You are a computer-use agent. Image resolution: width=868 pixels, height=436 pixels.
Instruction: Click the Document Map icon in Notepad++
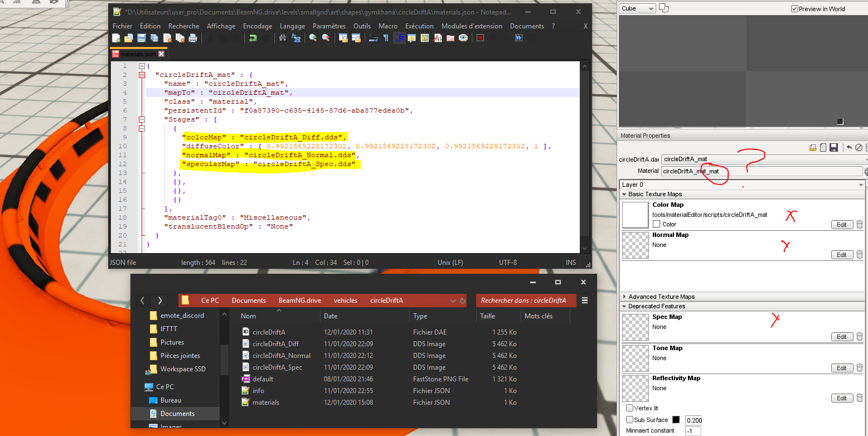(425, 38)
